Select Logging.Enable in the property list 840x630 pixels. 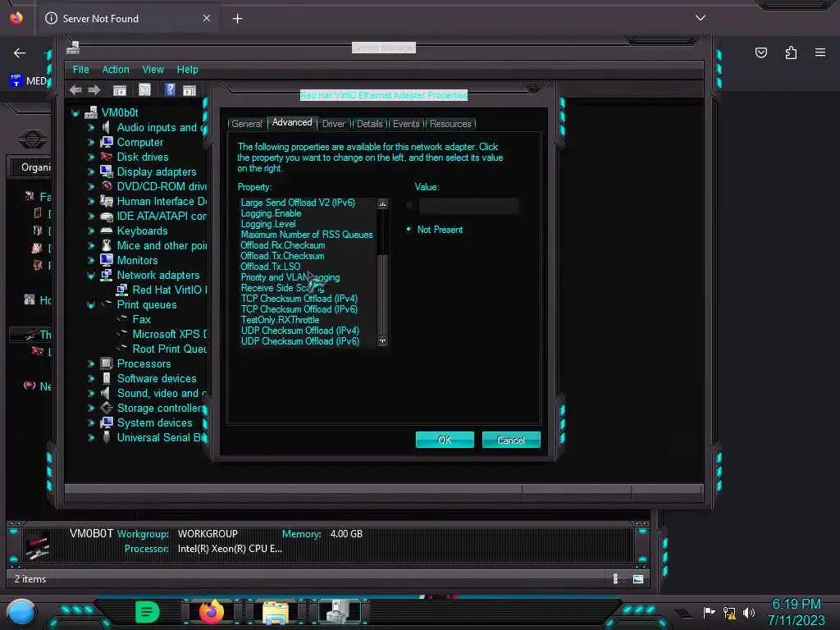(x=271, y=213)
